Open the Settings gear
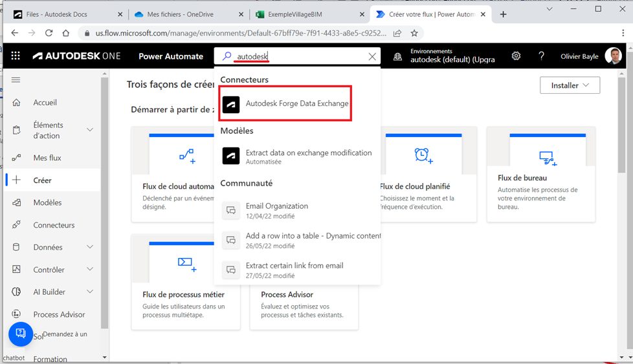This screenshot has width=633, height=364. (516, 56)
